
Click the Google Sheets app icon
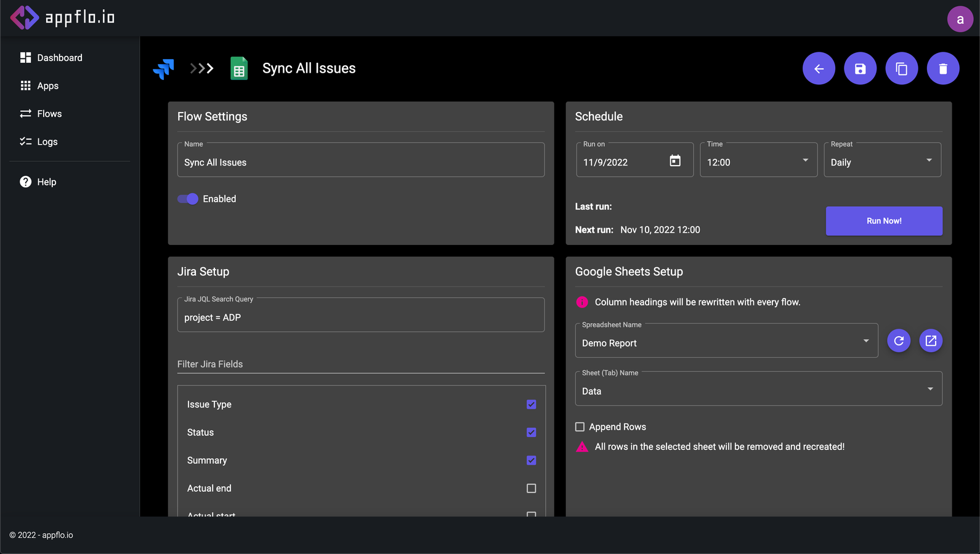pos(239,68)
